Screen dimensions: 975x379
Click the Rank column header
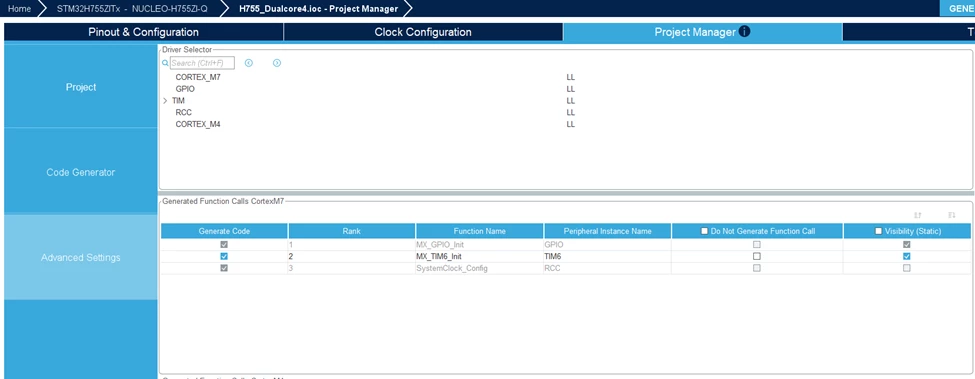(352, 231)
